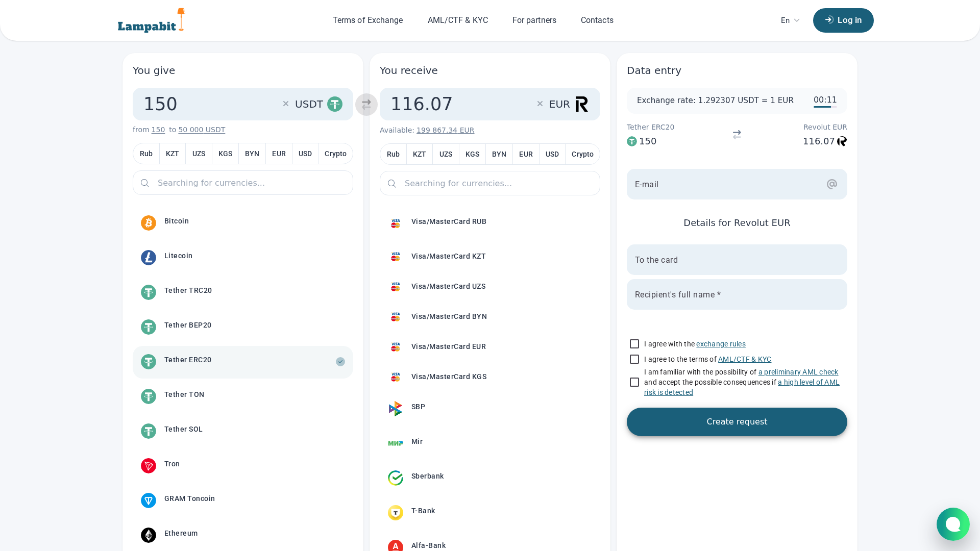Click Create request button

tap(737, 422)
